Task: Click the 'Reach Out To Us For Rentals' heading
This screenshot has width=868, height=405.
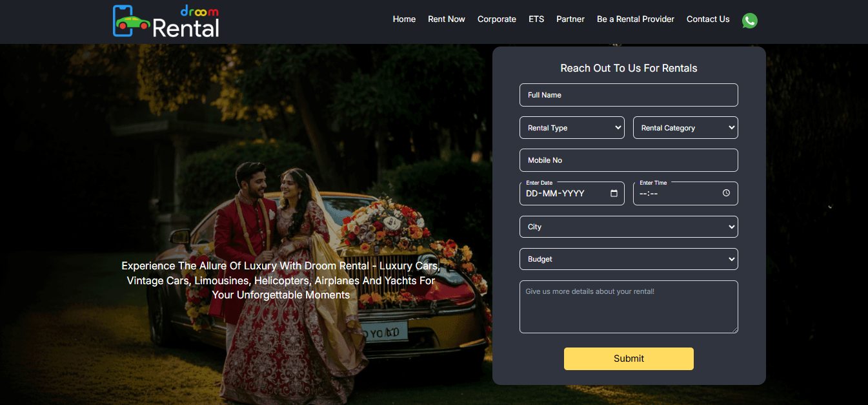Action: coord(629,68)
